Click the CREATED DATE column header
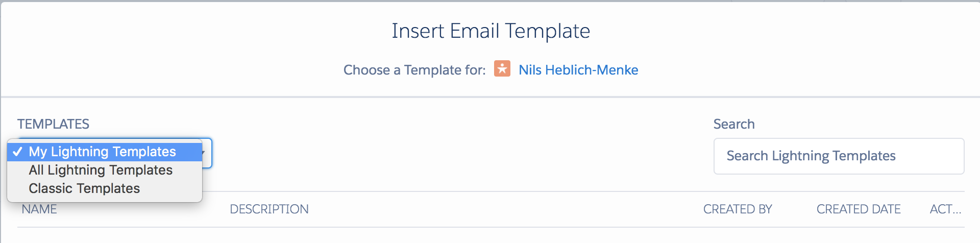980x243 pixels. (x=859, y=209)
